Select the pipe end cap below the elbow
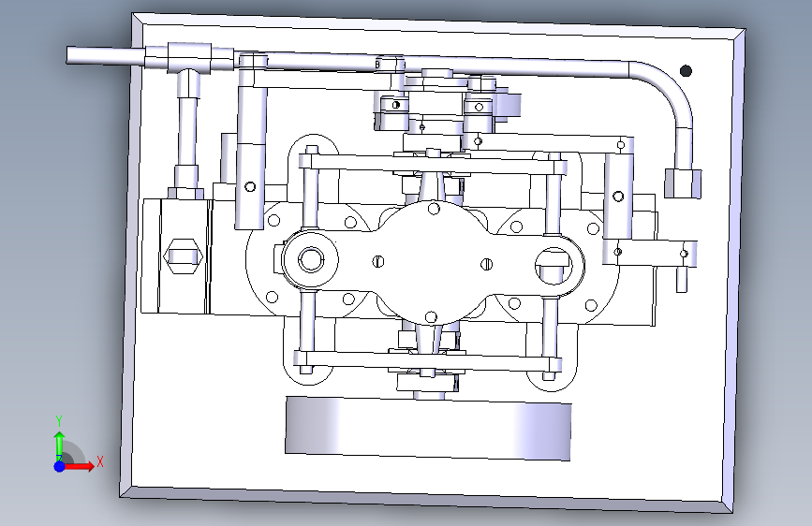Viewport: 812px width, 526px height. click(683, 183)
